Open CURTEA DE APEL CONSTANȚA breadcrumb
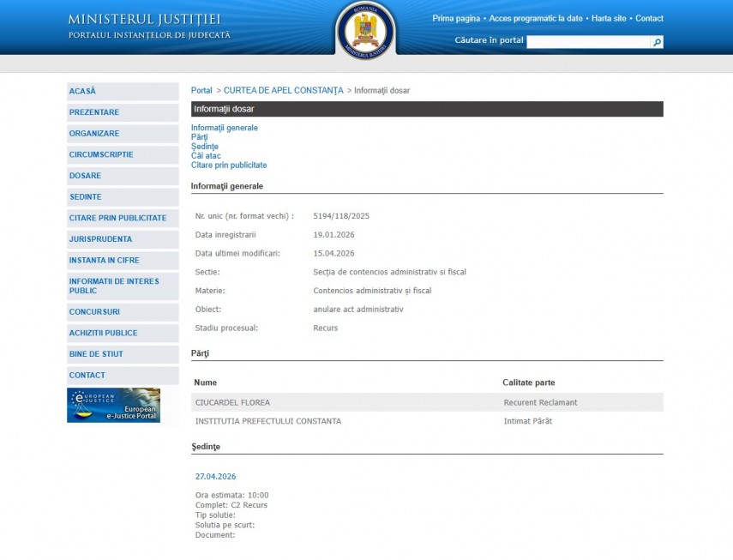The image size is (733, 560). click(x=283, y=90)
